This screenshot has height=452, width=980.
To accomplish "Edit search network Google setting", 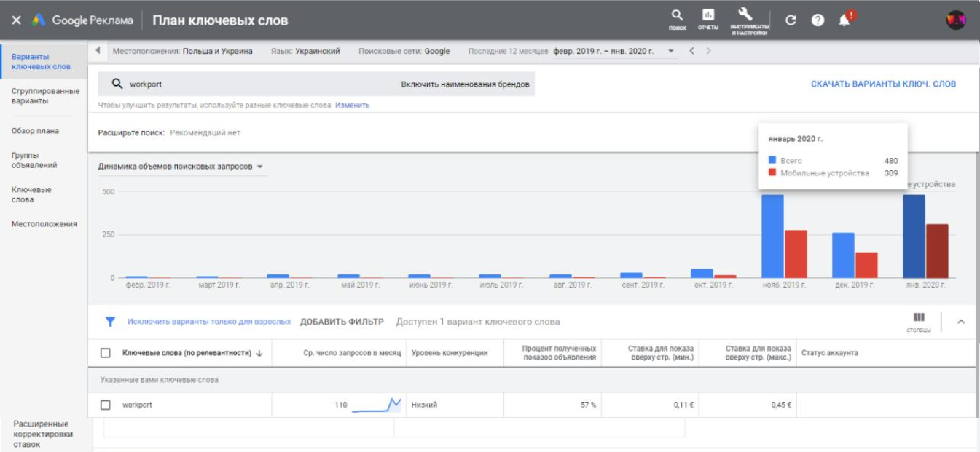I will [404, 51].
